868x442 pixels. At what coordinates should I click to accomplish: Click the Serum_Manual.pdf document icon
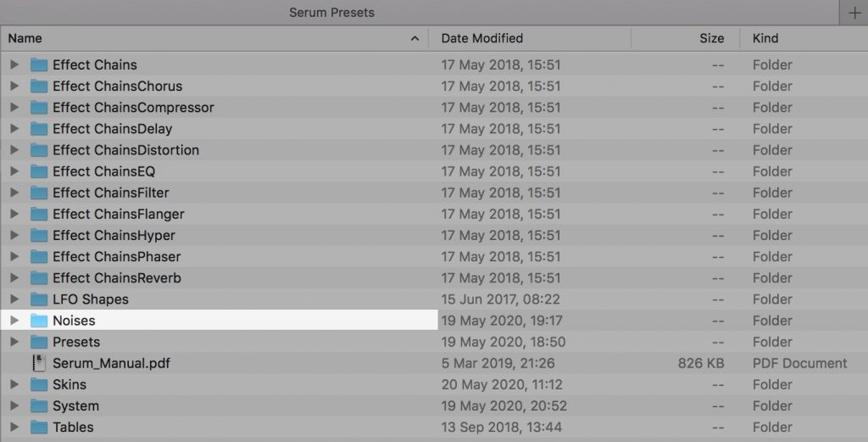click(39, 363)
